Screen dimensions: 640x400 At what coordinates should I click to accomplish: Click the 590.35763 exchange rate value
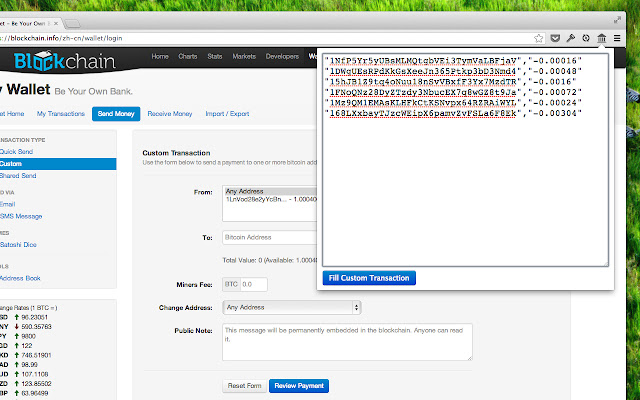36,327
